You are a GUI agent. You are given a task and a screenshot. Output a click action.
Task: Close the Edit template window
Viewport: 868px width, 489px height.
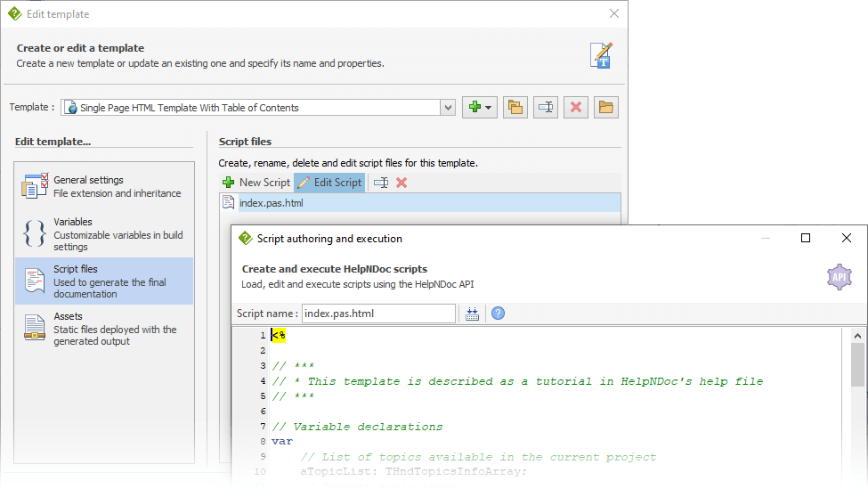614,14
